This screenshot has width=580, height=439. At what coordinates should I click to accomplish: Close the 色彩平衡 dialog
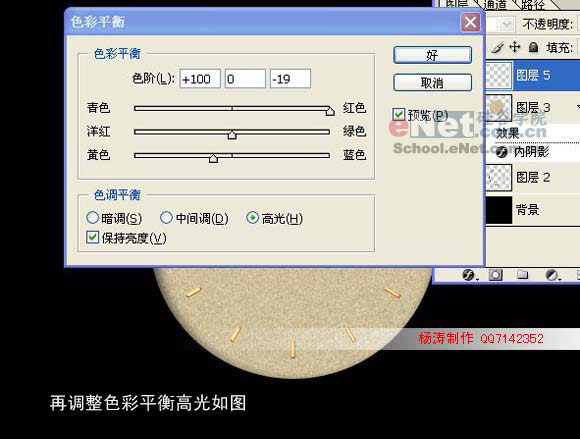pos(470,22)
